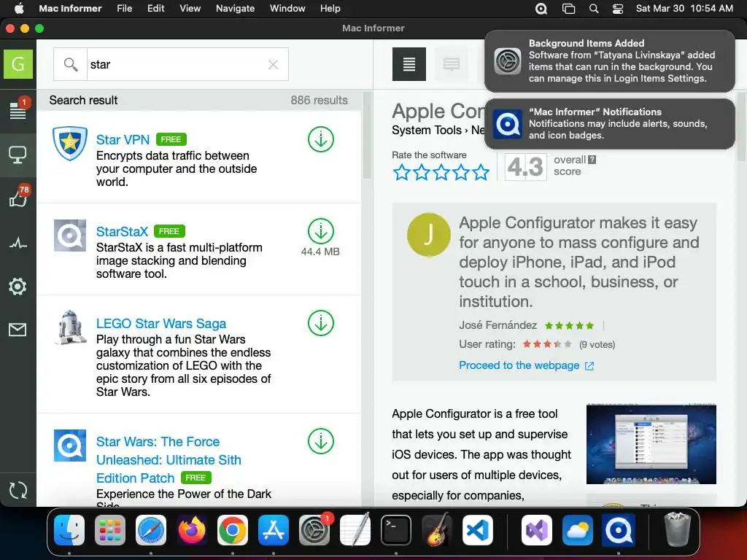
Task: Open GarageBand from the Dock
Action: 437,530
